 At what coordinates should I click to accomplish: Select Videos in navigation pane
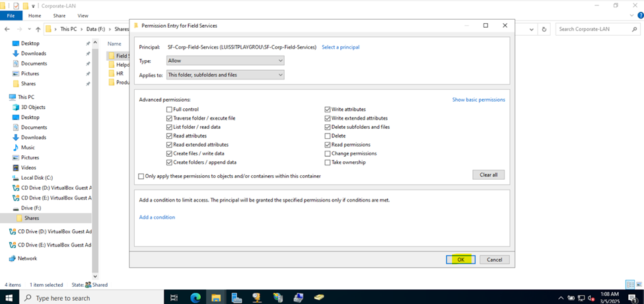pyautogui.click(x=29, y=168)
